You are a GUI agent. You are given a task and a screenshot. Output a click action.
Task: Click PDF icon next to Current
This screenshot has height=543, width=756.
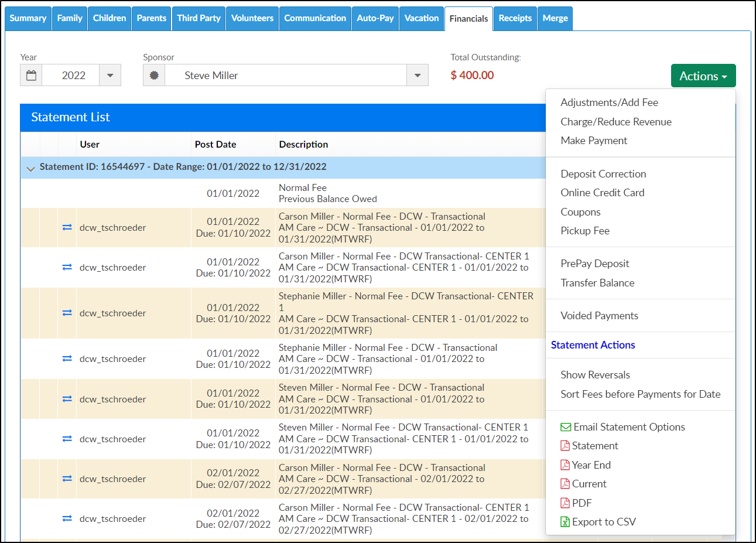565,484
